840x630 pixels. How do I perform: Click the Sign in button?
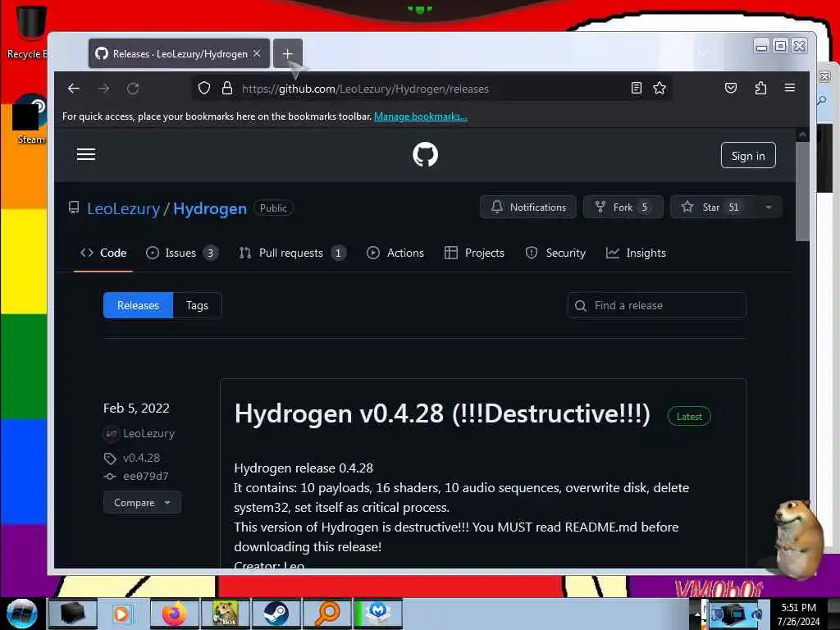click(748, 155)
